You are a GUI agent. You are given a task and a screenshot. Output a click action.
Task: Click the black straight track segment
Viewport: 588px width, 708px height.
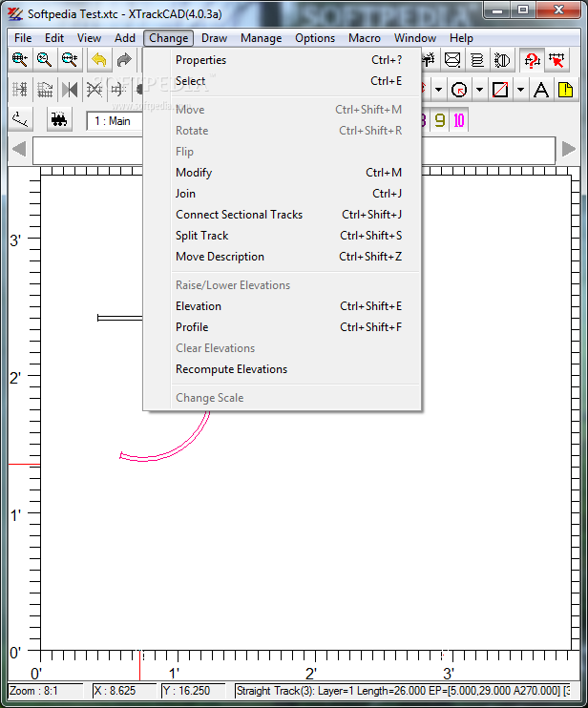click(119, 319)
